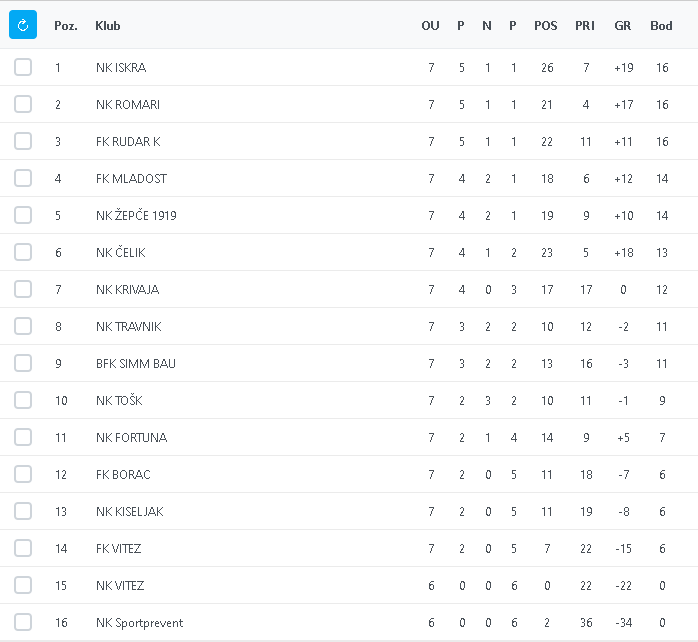This screenshot has width=698, height=642.
Task: Check the NK ČELIK row box
Action: pyautogui.click(x=23, y=252)
